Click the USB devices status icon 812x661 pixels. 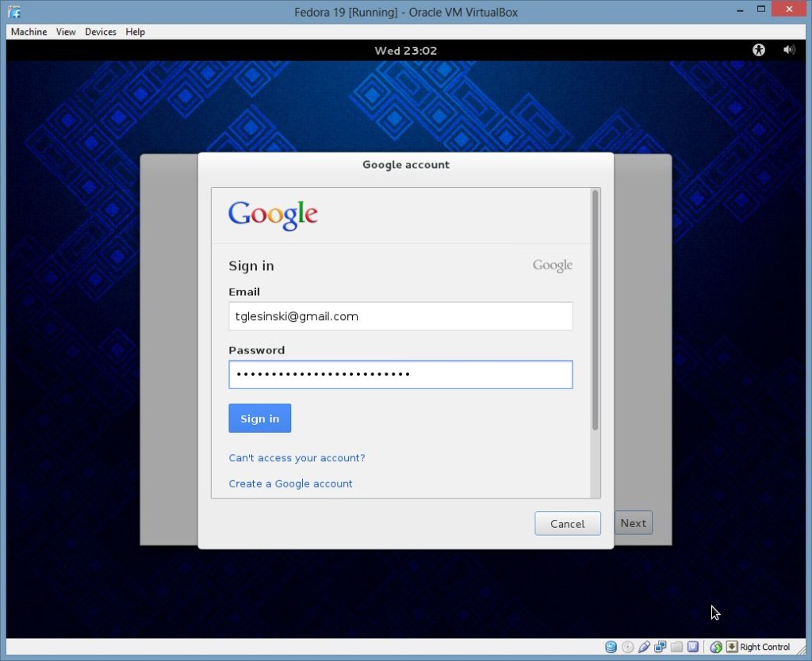(x=644, y=647)
